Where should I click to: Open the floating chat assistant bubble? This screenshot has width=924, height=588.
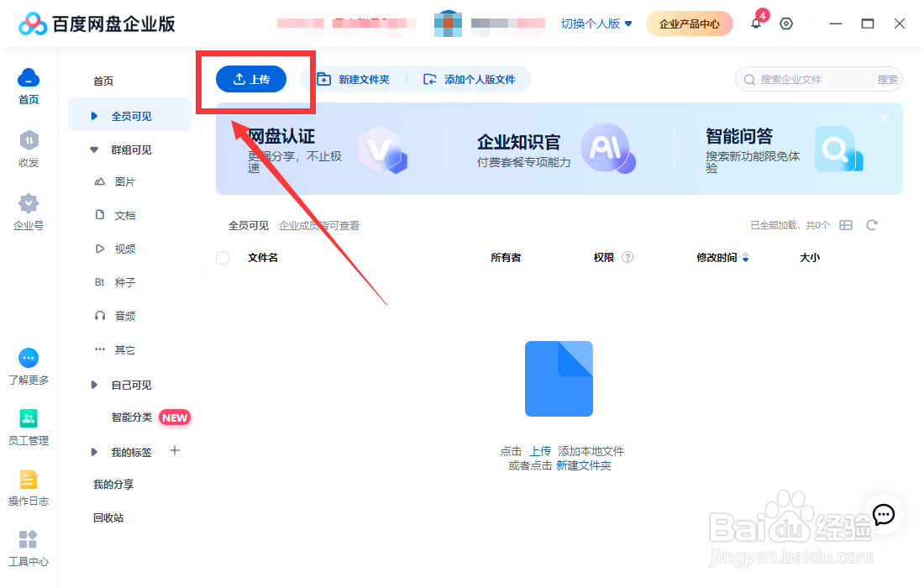click(x=883, y=516)
